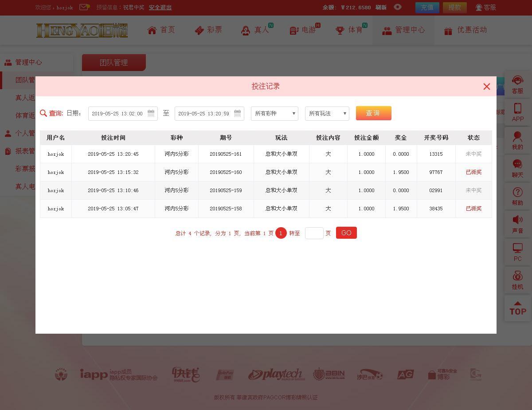
Task: Open 客服 in right sidebar
Action: [517, 85]
